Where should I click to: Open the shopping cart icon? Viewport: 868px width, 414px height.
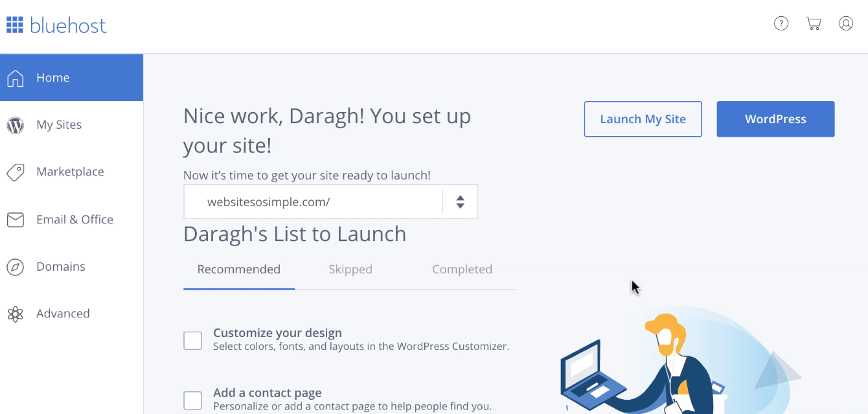(x=814, y=24)
